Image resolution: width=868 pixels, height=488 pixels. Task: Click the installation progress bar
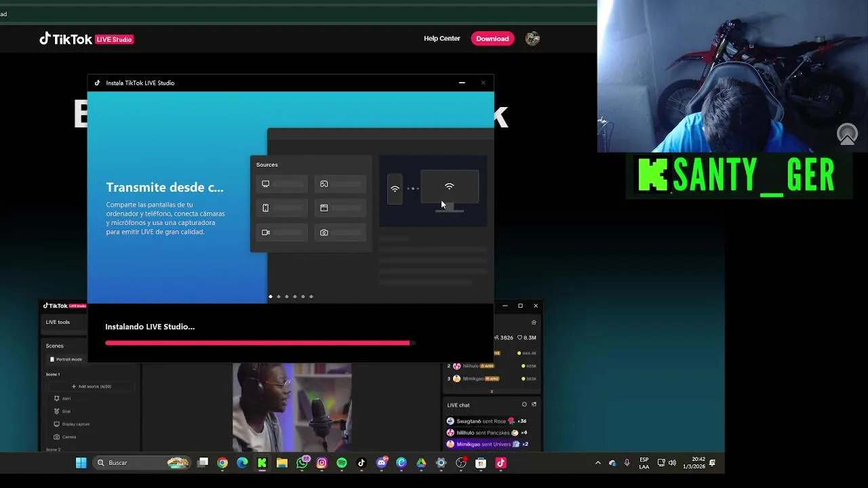[x=260, y=343]
